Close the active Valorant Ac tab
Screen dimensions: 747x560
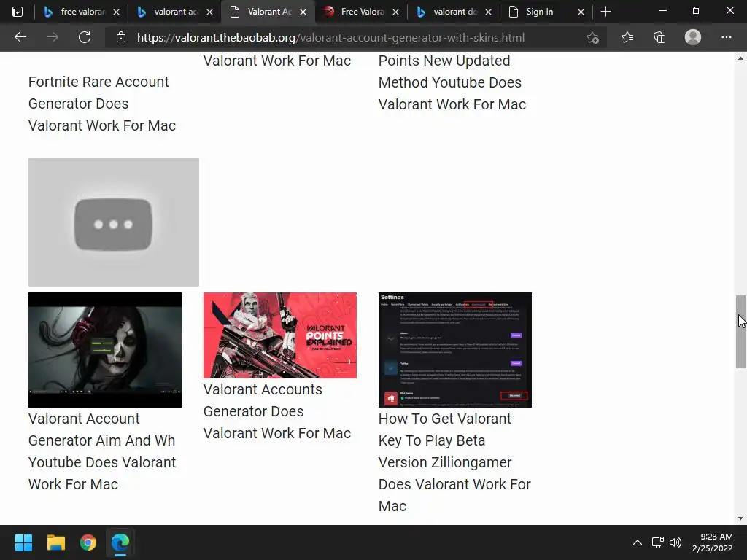pyautogui.click(x=303, y=12)
